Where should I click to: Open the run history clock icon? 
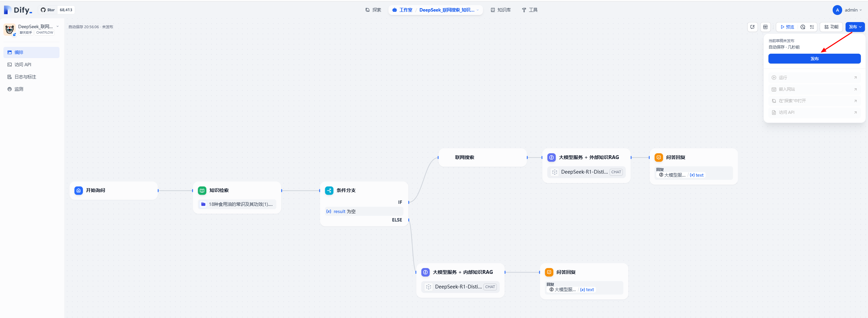(x=803, y=27)
